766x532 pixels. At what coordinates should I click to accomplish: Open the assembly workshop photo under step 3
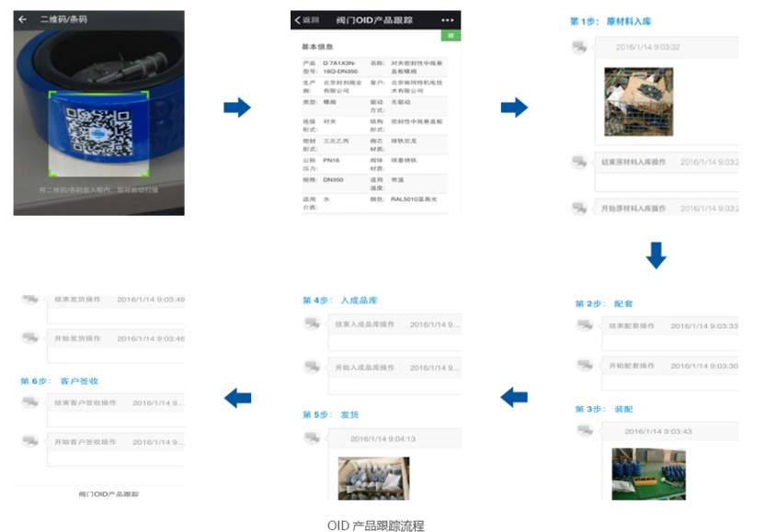click(649, 474)
